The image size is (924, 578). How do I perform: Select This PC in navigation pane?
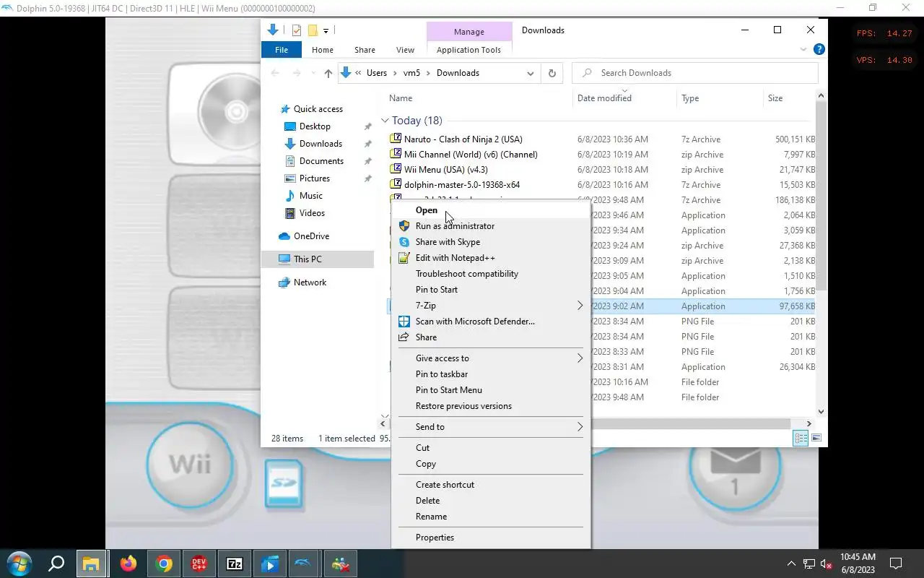click(x=308, y=259)
